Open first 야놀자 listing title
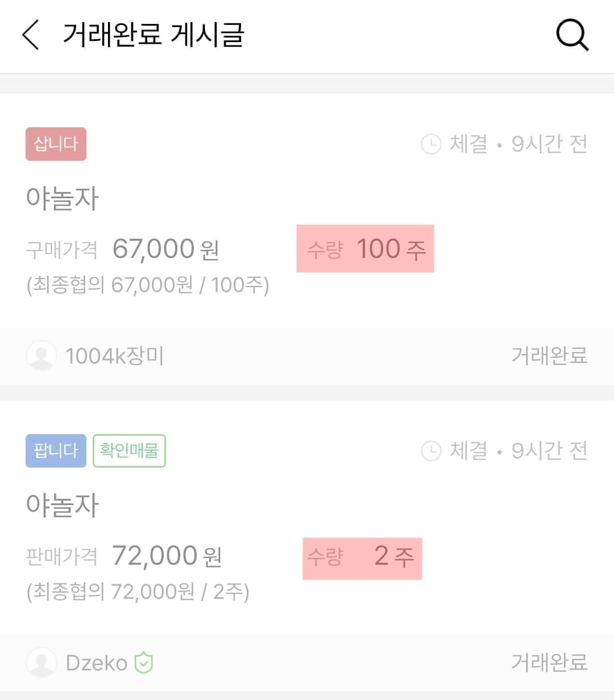The width and height of the screenshot is (614, 700). [x=63, y=198]
